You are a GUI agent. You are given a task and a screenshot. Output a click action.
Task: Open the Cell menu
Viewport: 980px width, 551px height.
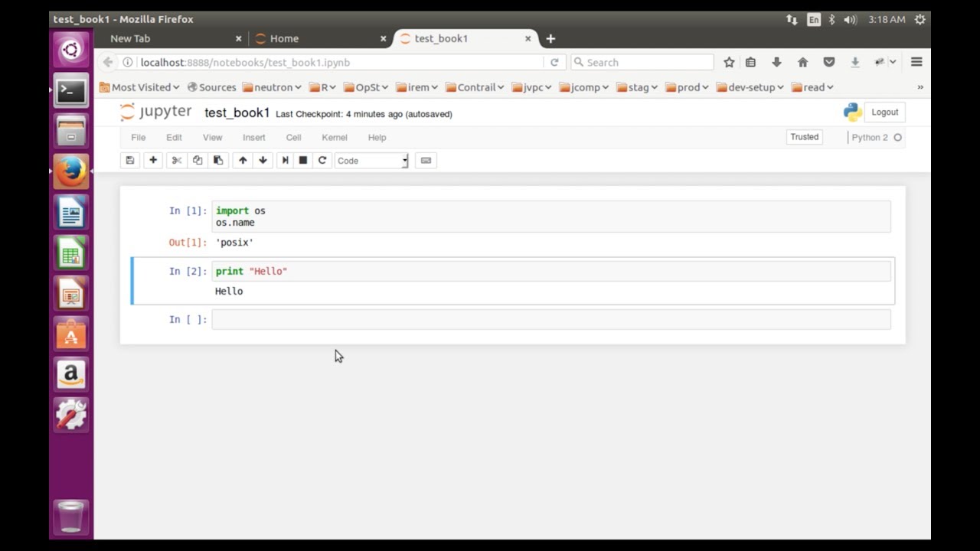point(293,138)
